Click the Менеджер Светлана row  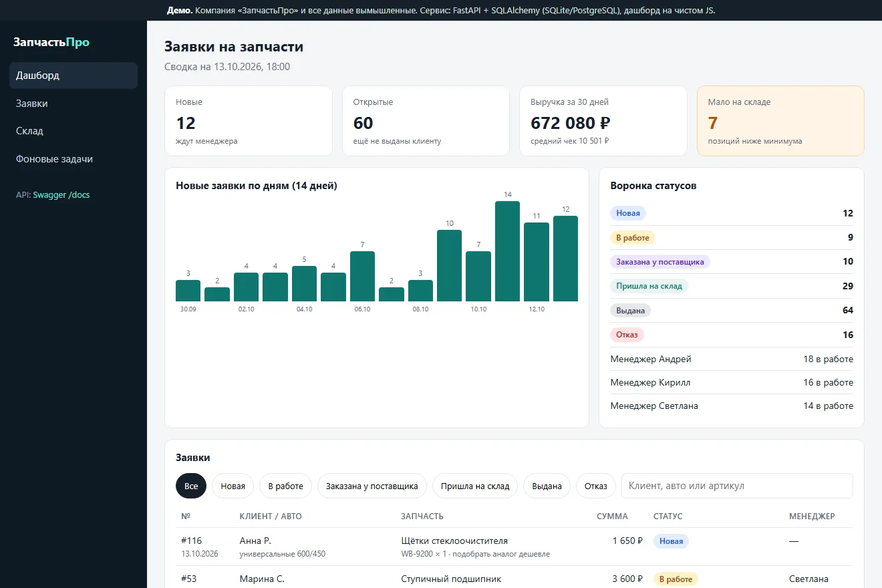point(732,406)
